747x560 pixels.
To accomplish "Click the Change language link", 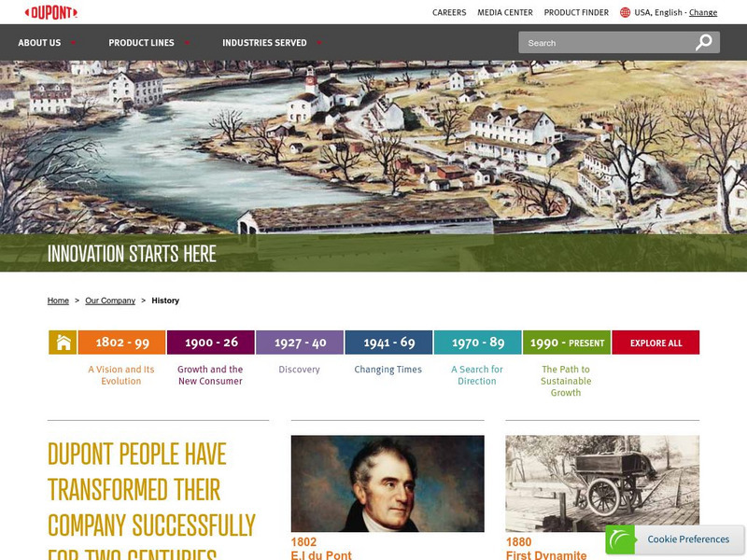I will coord(703,12).
